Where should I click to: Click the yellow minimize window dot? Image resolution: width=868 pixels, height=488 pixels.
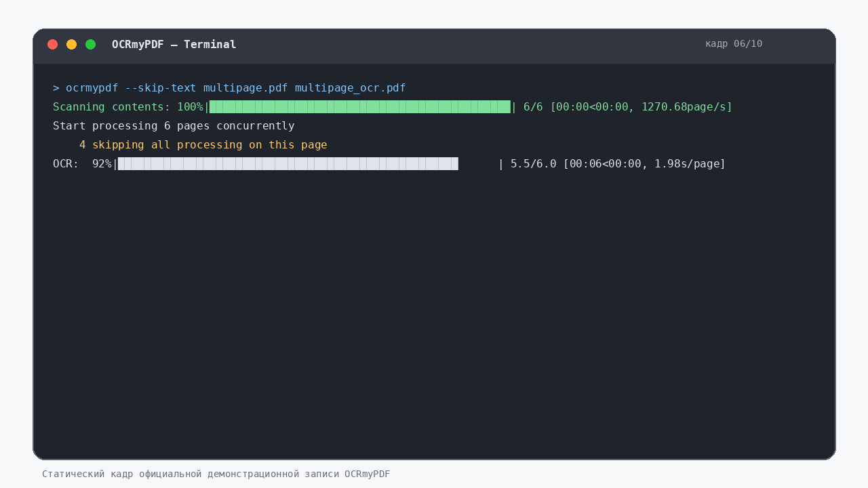coord(71,45)
